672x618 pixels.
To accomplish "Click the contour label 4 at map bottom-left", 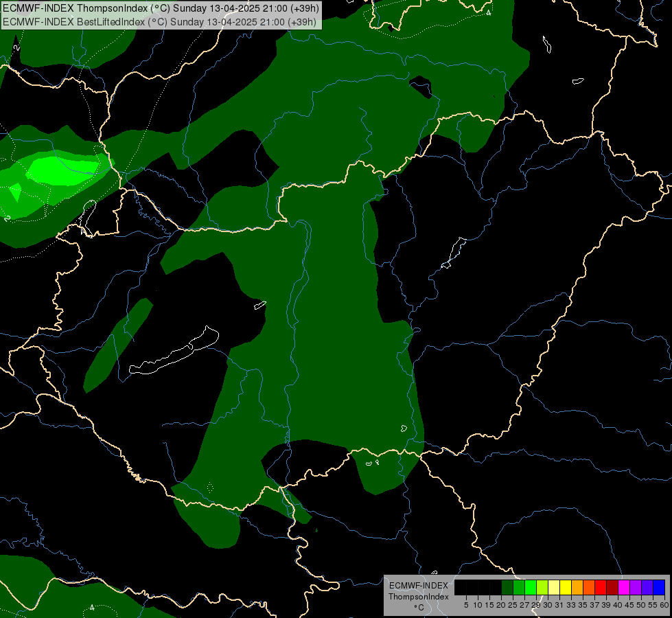I will click(92, 607).
